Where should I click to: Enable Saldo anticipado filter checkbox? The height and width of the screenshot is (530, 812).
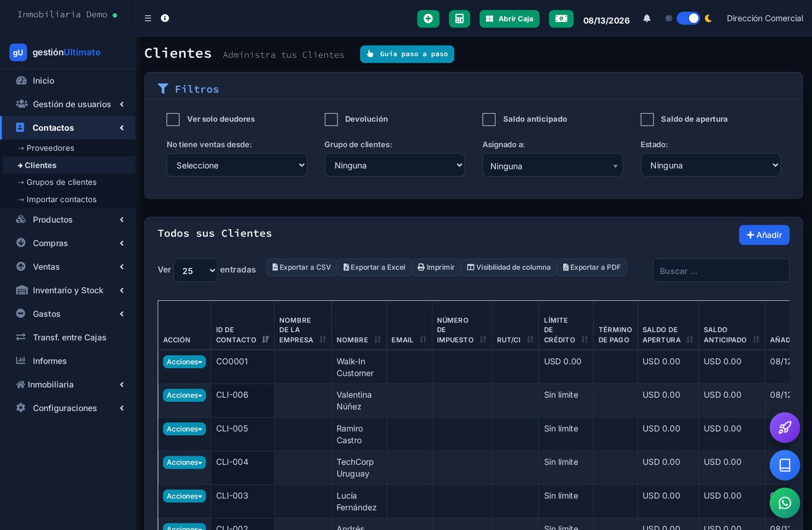tap(489, 120)
